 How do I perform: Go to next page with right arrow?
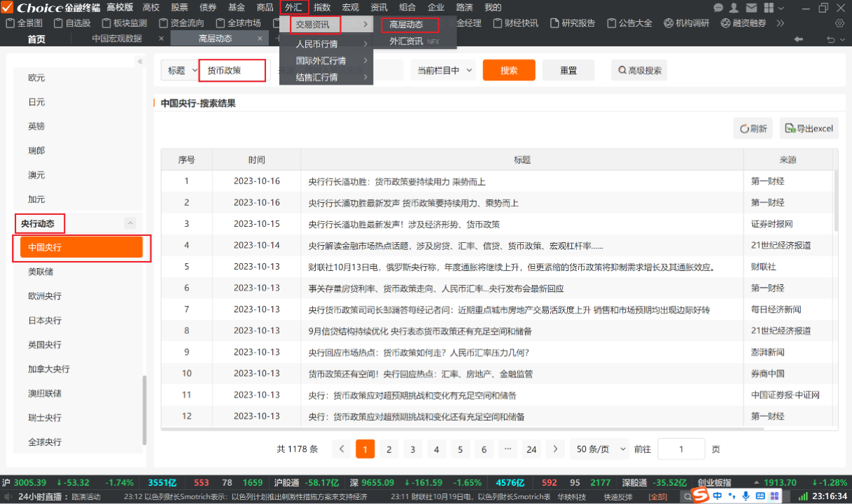pyautogui.click(x=555, y=449)
